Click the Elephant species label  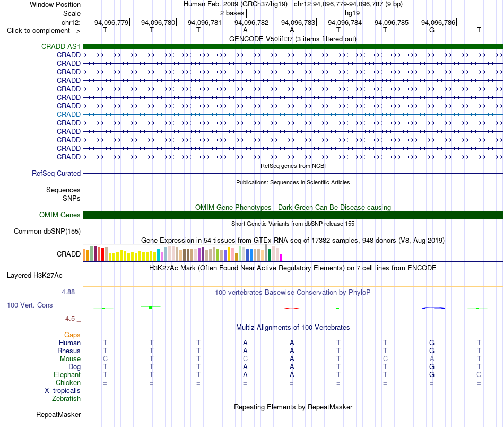tap(67, 375)
